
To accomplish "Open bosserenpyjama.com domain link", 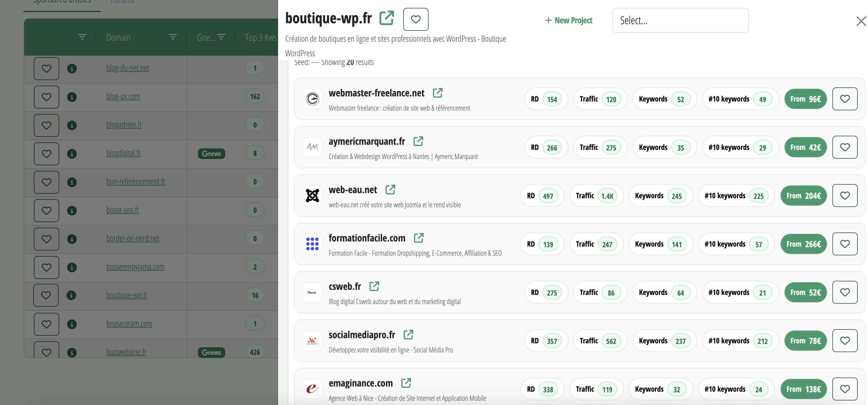I will (135, 267).
